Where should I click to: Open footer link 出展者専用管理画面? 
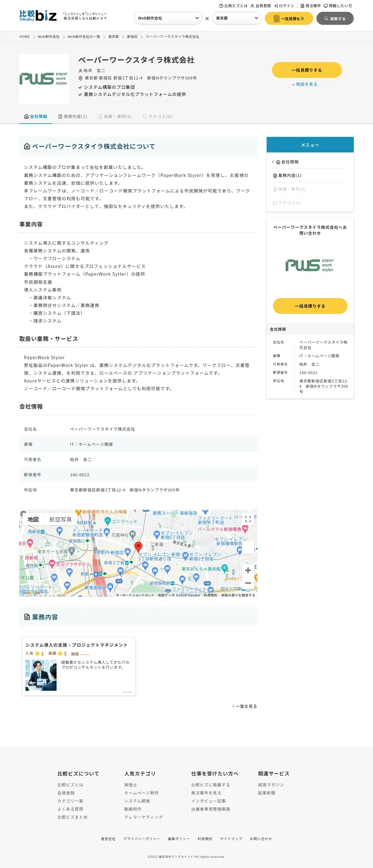click(210, 809)
